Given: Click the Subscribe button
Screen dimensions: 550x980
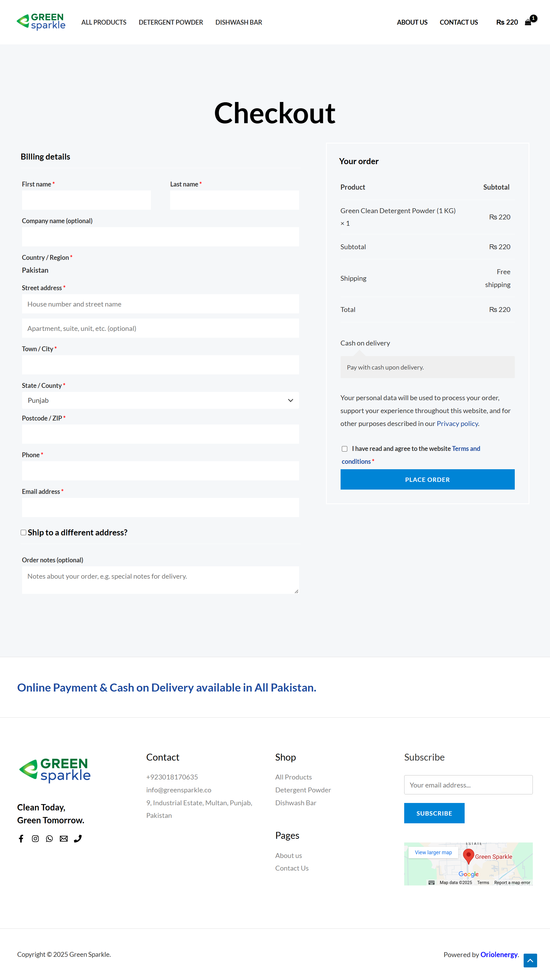Looking at the screenshot, I should [434, 813].
